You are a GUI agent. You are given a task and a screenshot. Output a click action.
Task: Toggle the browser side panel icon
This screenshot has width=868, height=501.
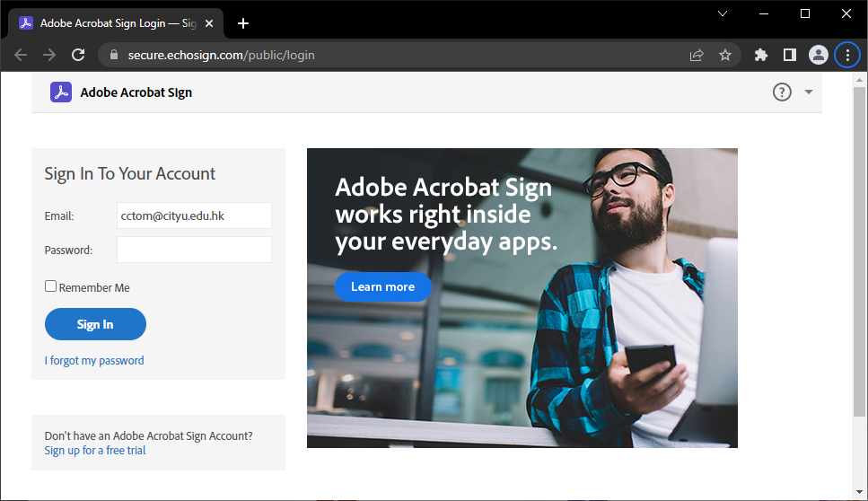(x=790, y=55)
